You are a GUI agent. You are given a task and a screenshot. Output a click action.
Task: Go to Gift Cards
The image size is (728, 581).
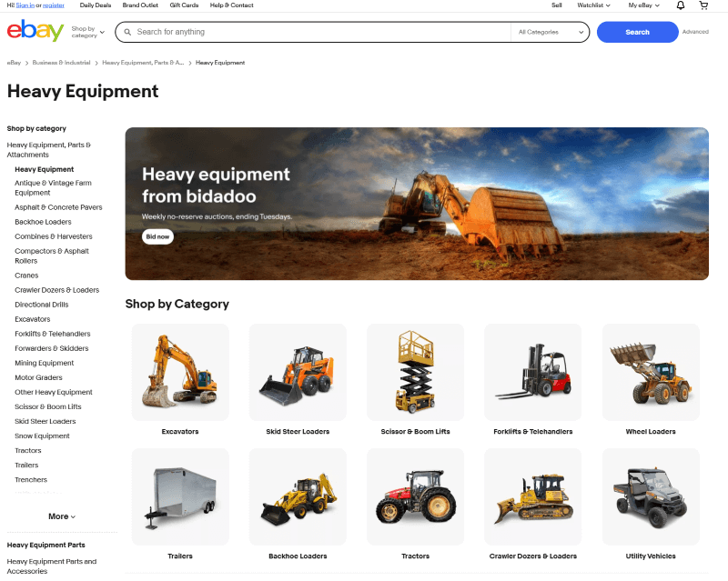tap(183, 5)
